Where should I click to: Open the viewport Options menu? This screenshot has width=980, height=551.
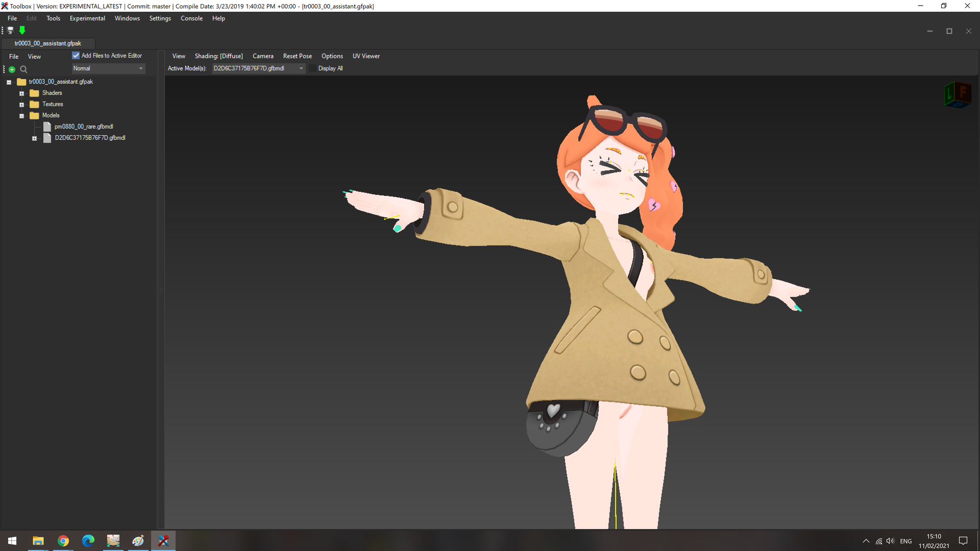(x=332, y=56)
